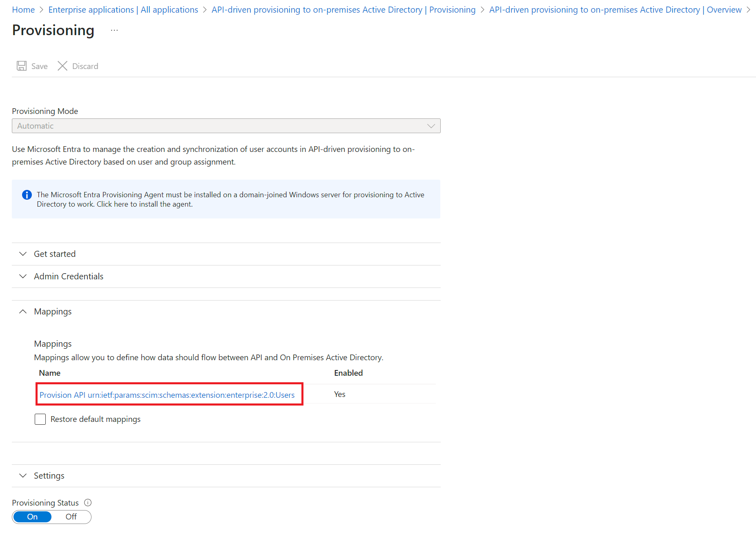The image size is (756, 535).
Task: Click the blue info icon in banner
Action: 27,195
